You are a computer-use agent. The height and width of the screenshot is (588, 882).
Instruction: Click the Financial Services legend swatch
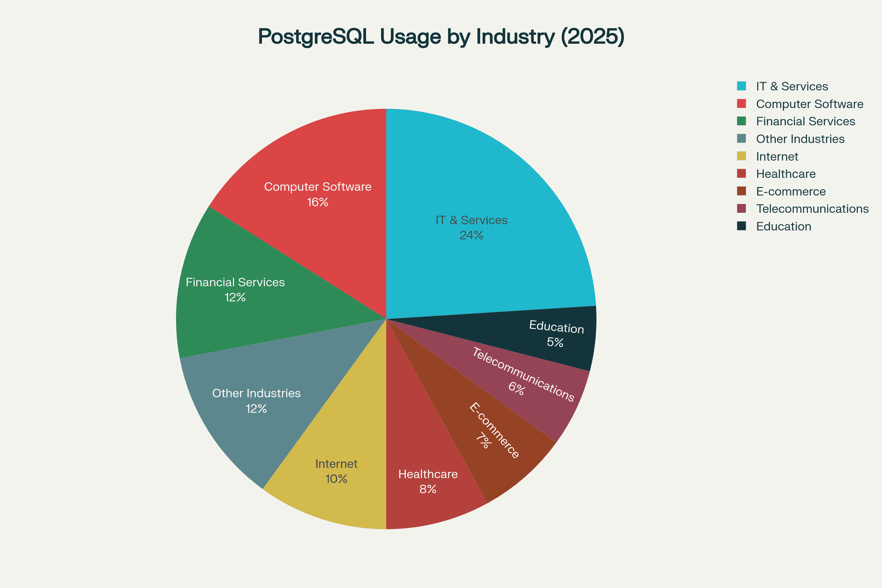click(741, 121)
